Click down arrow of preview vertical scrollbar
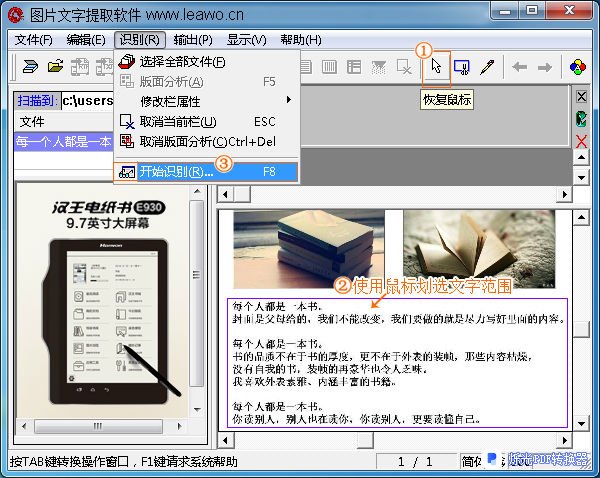Viewport: 600px width, 478px height. [197, 409]
